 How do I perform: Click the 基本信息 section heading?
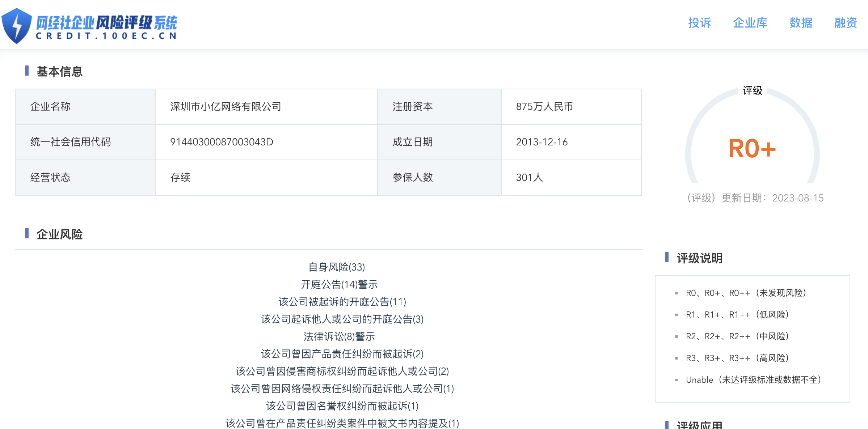point(59,71)
